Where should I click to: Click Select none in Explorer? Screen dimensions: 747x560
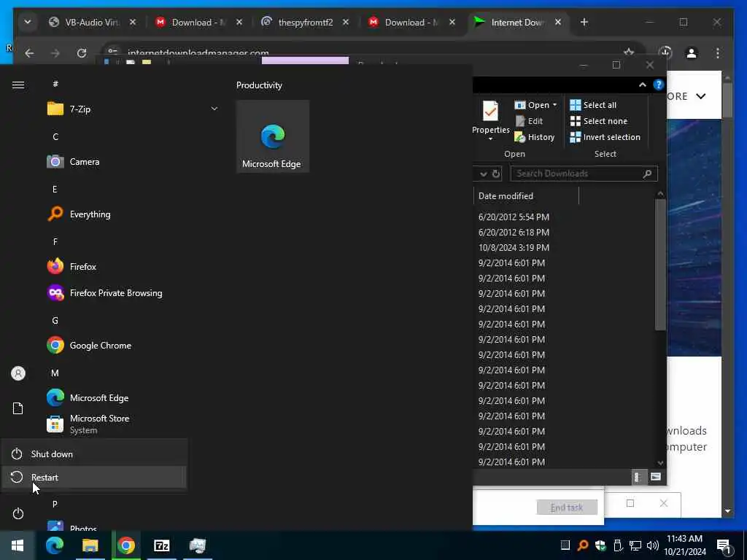click(599, 121)
